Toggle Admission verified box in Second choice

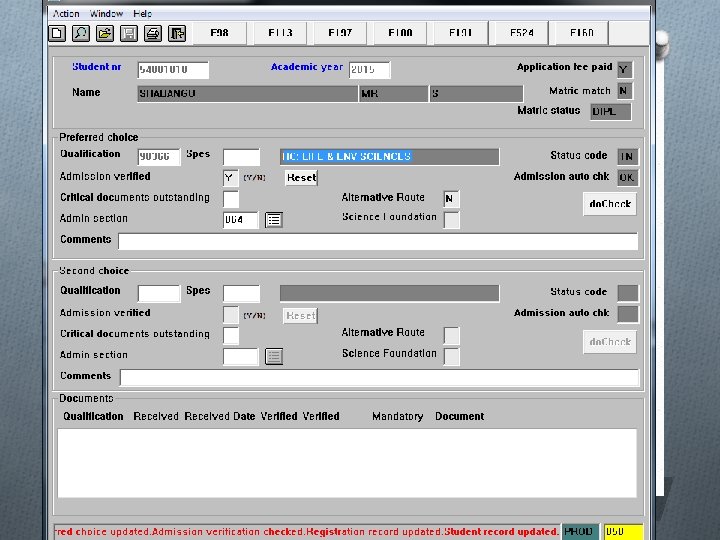231,315
